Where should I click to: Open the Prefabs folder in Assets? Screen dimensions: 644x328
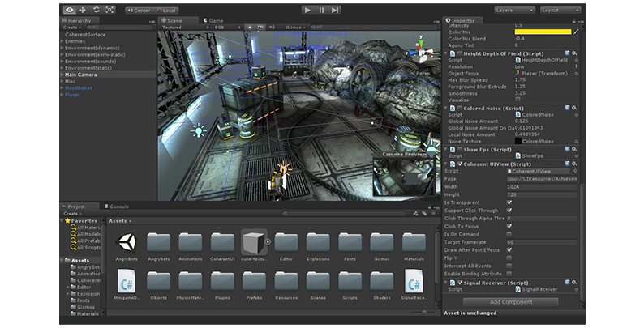[254, 280]
